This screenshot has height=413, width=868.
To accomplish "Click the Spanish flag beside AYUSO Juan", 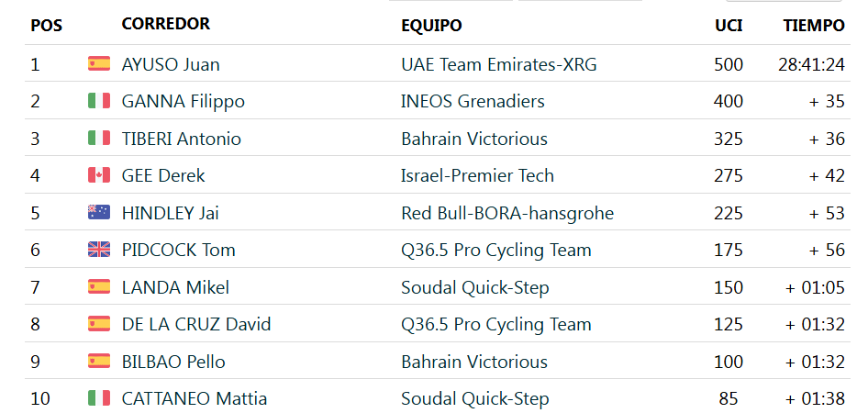I will pyautogui.click(x=98, y=63).
